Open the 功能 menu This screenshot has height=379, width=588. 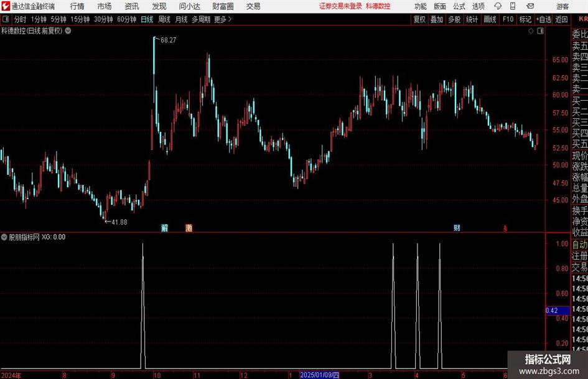[x=421, y=6]
